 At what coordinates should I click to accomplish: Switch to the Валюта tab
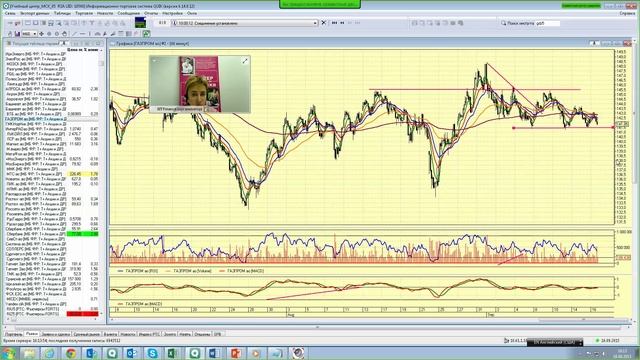110,334
